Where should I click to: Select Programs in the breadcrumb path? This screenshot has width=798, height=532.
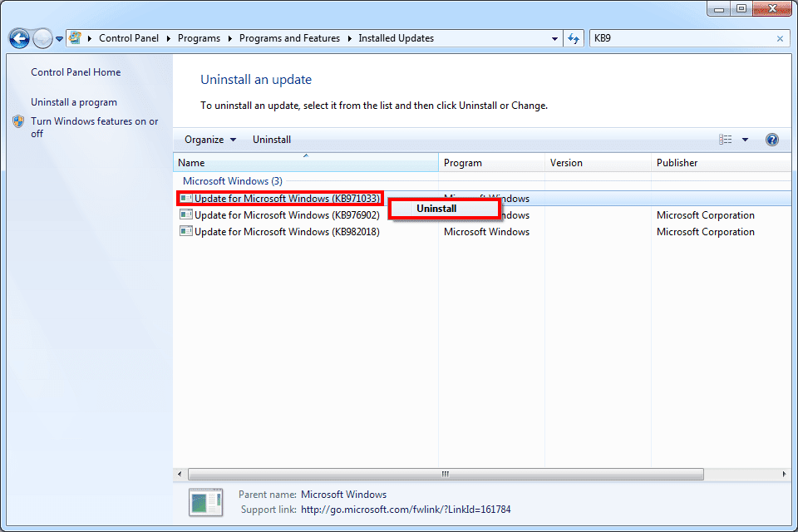199,38
